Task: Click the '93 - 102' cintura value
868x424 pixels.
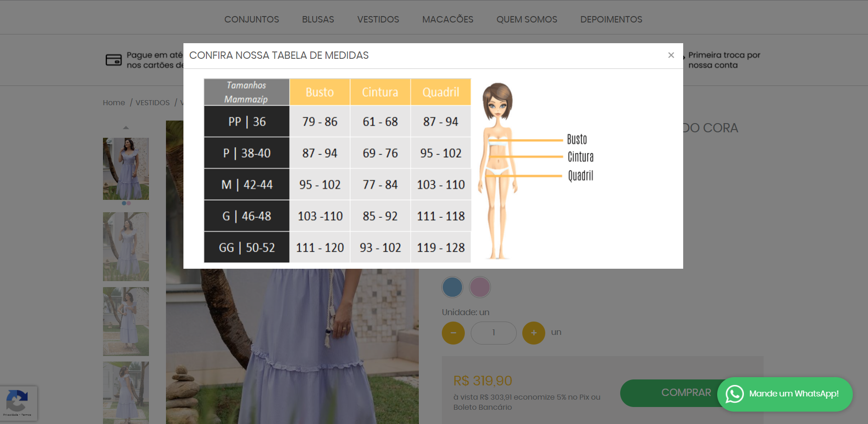Action: coord(380,247)
